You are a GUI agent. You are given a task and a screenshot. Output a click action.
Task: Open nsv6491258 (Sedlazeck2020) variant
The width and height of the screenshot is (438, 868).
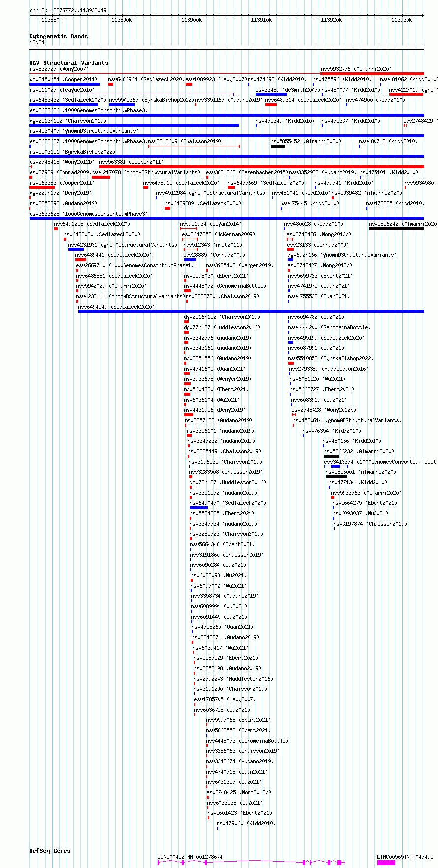click(92, 224)
